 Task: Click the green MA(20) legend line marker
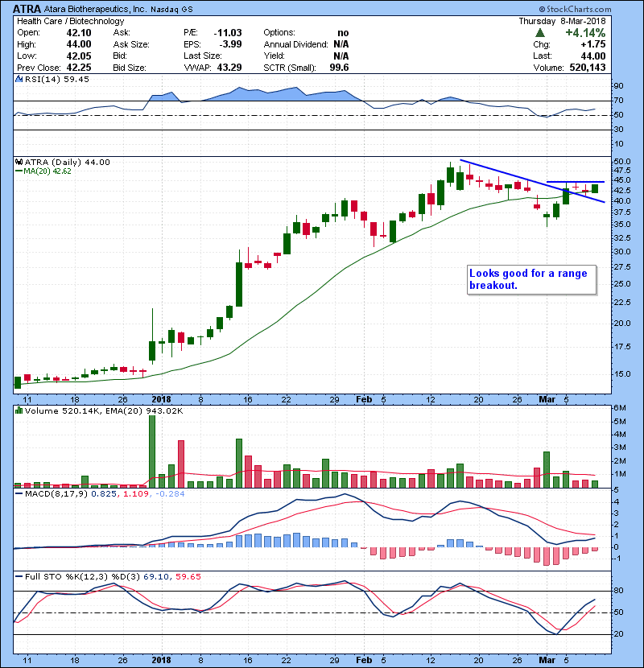click(x=19, y=171)
